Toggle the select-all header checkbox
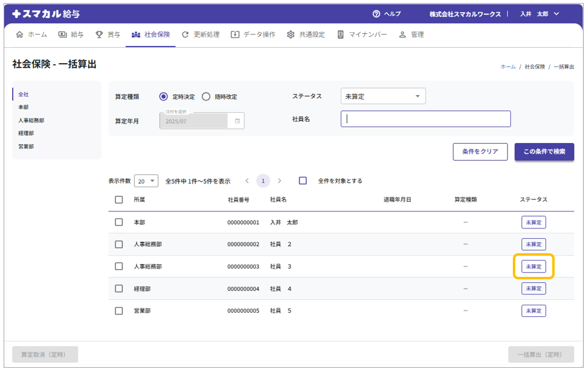This screenshot has height=372, width=588. pos(119,199)
